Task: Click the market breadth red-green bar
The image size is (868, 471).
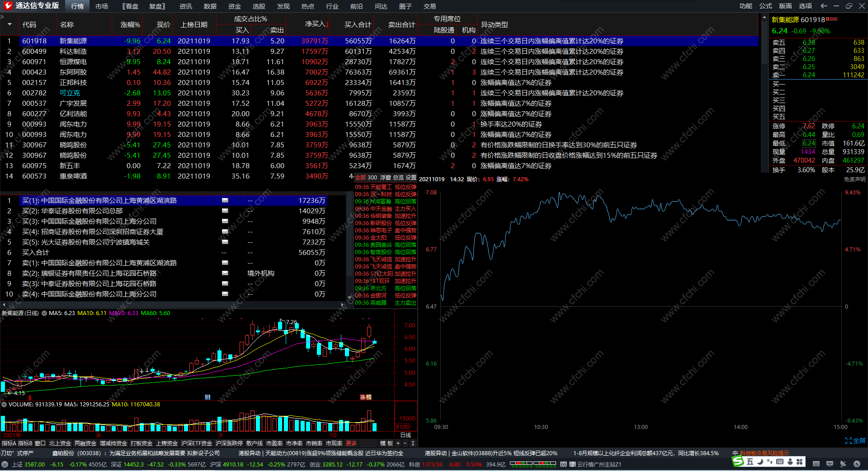Action: pos(533,464)
